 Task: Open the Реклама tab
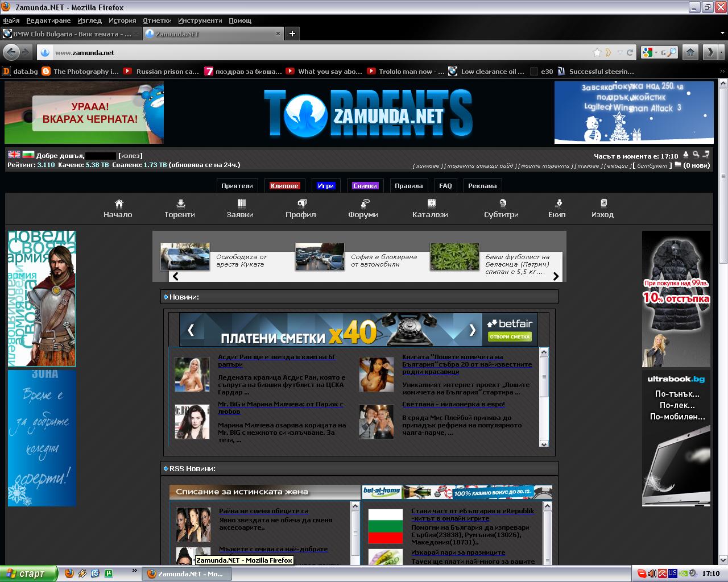[x=482, y=186]
